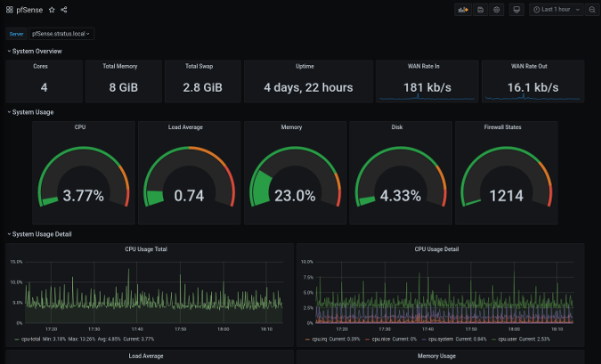Open the Last 1 hour time picker
This screenshot has height=364, width=601.
[556, 9]
